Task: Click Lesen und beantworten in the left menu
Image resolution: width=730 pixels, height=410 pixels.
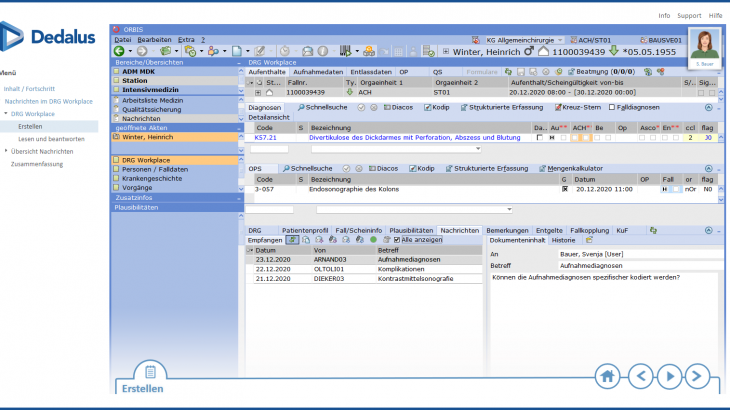Action: click(x=46, y=139)
